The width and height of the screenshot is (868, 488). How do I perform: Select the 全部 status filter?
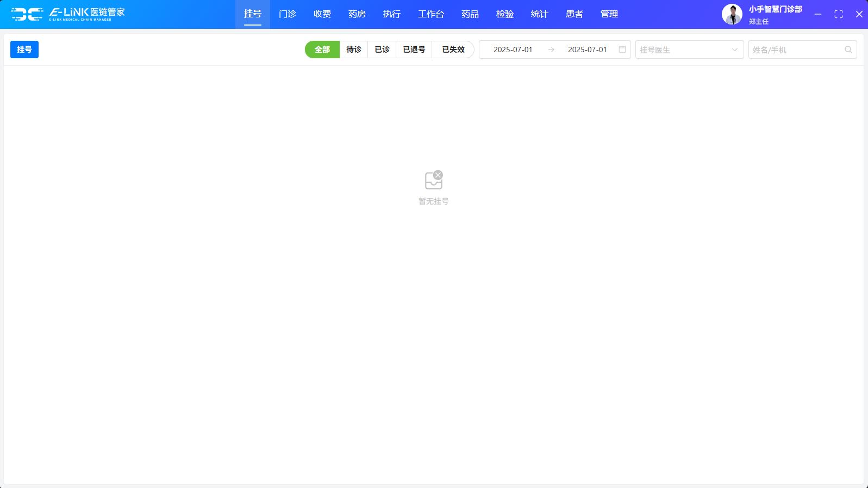322,50
